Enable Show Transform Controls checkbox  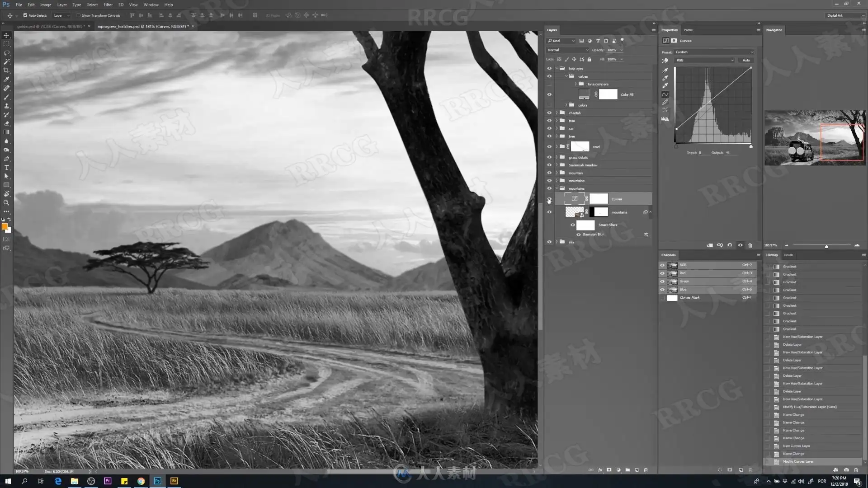point(78,15)
